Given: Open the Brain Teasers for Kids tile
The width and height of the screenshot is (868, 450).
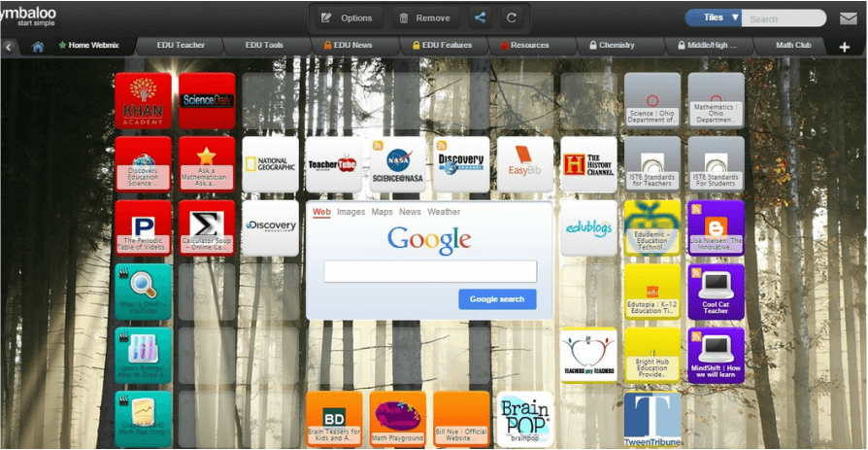Looking at the screenshot, I should pyautogui.click(x=334, y=420).
